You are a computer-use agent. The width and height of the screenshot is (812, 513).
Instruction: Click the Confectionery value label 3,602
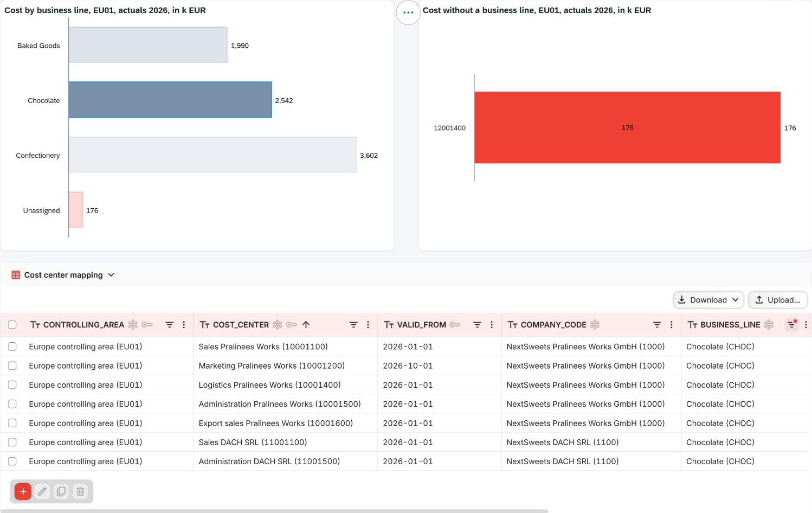click(x=369, y=156)
